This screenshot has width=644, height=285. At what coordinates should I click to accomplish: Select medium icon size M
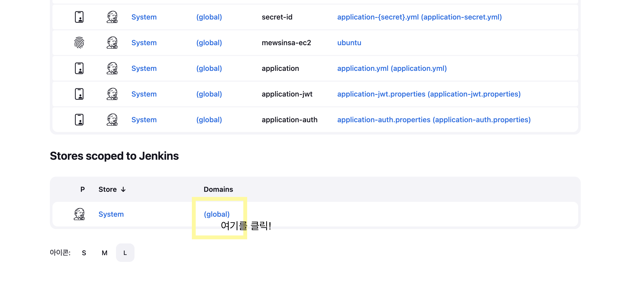[104, 253]
